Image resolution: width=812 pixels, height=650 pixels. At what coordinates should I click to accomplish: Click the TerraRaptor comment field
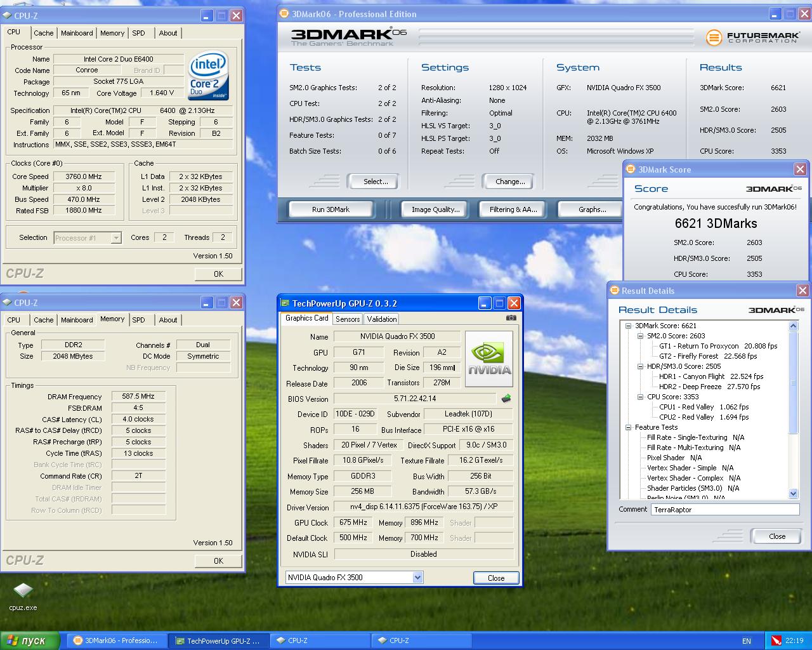[725, 510]
